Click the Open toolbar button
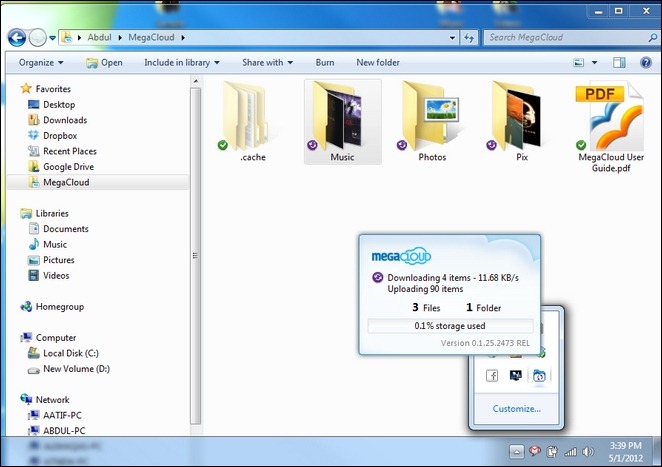The width and height of the screenshot is (662, 467). click(104, 62)
